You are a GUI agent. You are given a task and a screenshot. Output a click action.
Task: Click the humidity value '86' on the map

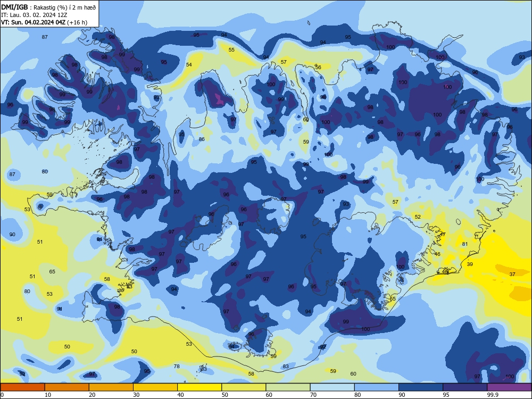point(202,139)
